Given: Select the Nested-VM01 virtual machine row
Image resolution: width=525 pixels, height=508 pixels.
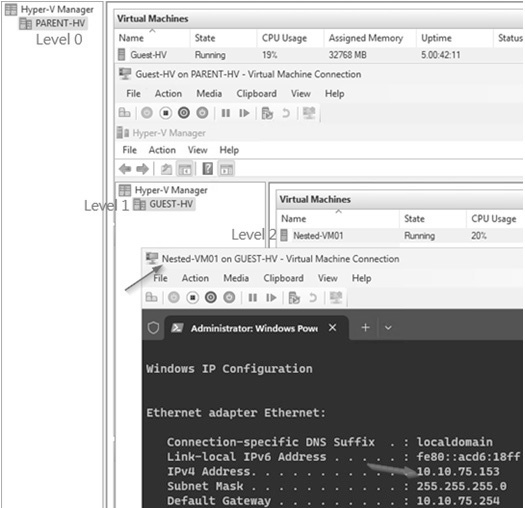Looking at the screenshot, I should pyautogui.click(x=400, y=235).
